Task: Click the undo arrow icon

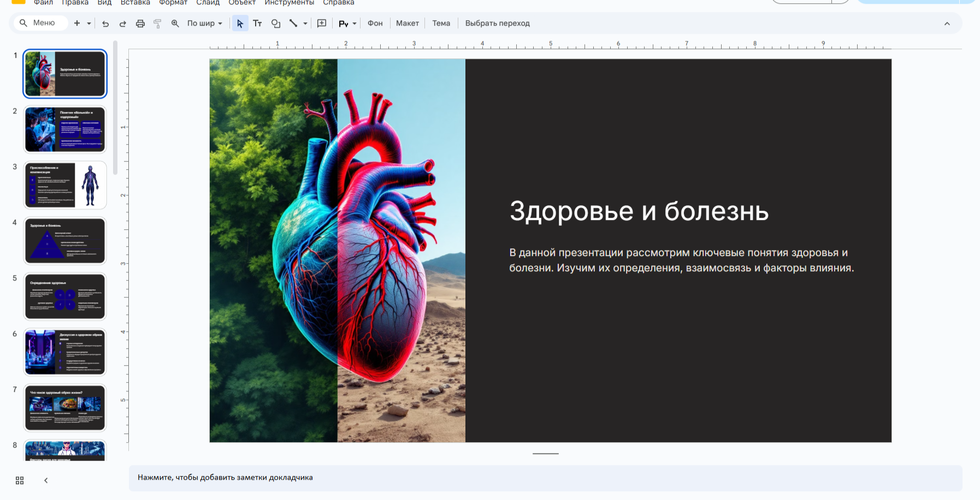Action: pos(105,23)
